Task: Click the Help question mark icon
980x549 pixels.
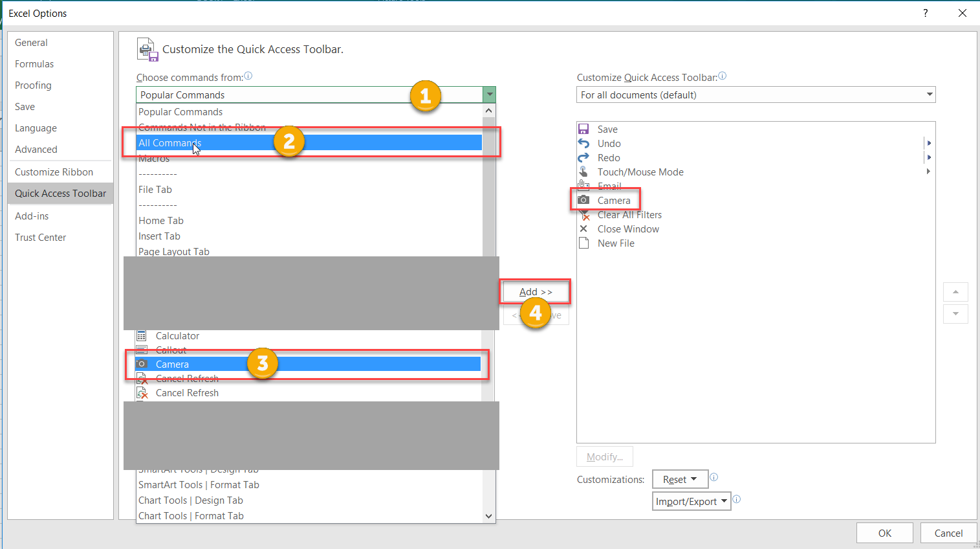Action: click(x=926, y=13)
